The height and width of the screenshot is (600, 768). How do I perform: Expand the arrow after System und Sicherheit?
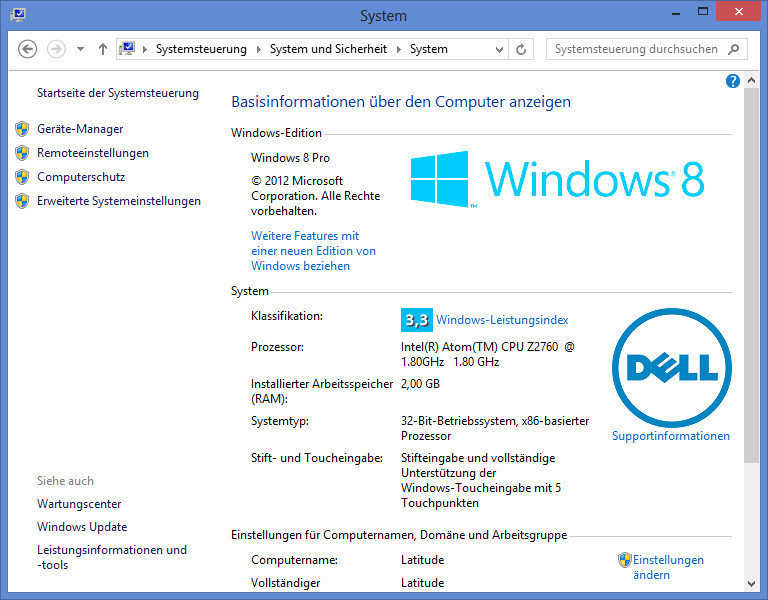[x=399, y=49]
